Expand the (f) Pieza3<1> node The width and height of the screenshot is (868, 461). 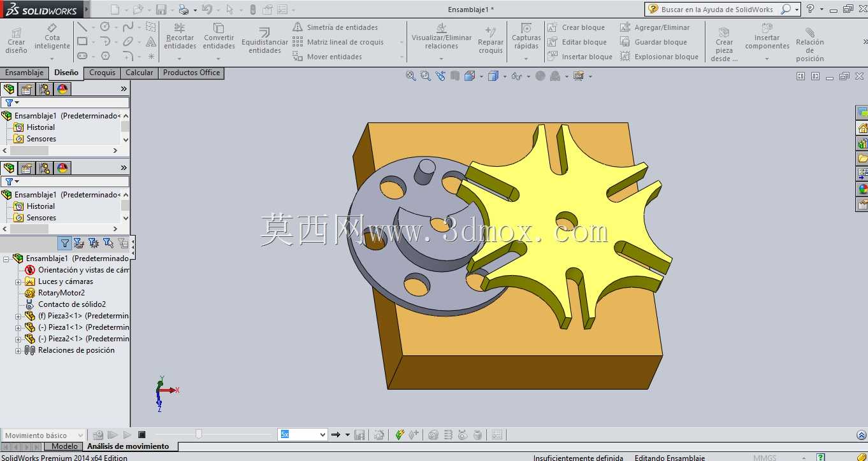18,316
